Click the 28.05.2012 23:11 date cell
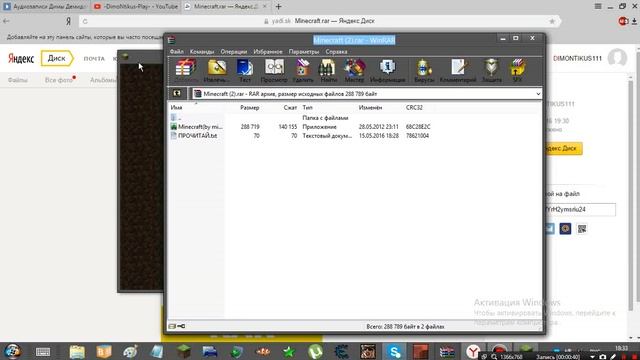Viewport: 640px width, 360px height. pyautogui.click(x=378, y=127)
